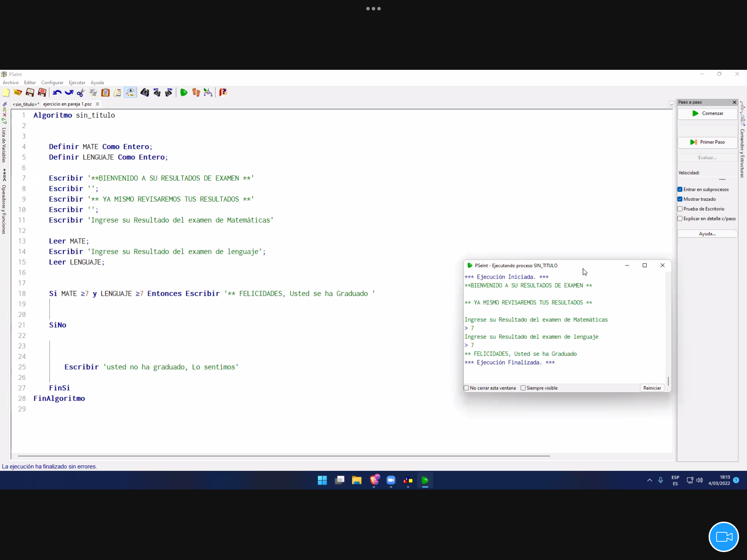Open the Lista de Variables side panel
Image resolution: width=747 pixels, height=560 pixels.
tap(4, 145)
